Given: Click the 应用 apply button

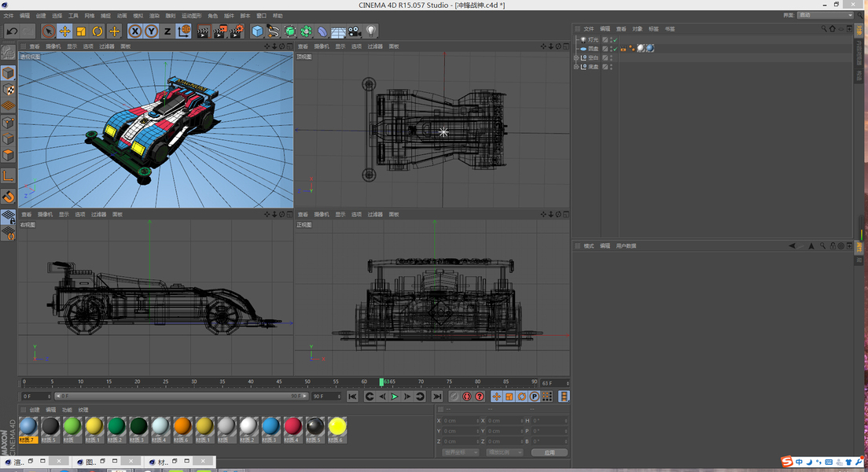Looking at the screenshot, I should [x=549, y=452].
